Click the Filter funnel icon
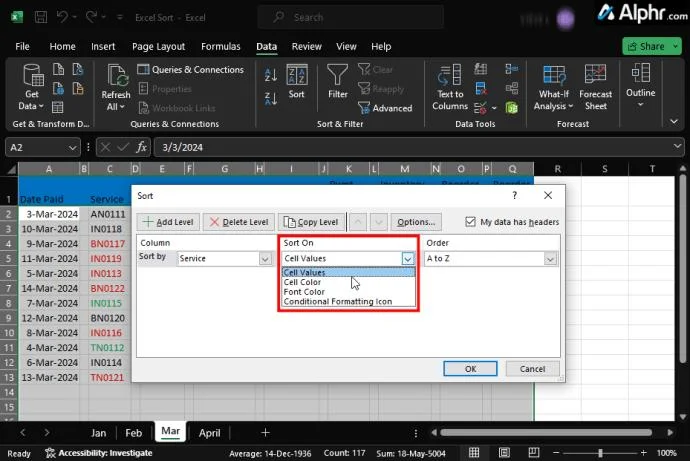Viewport: 690px width, 461px height. 338,76
